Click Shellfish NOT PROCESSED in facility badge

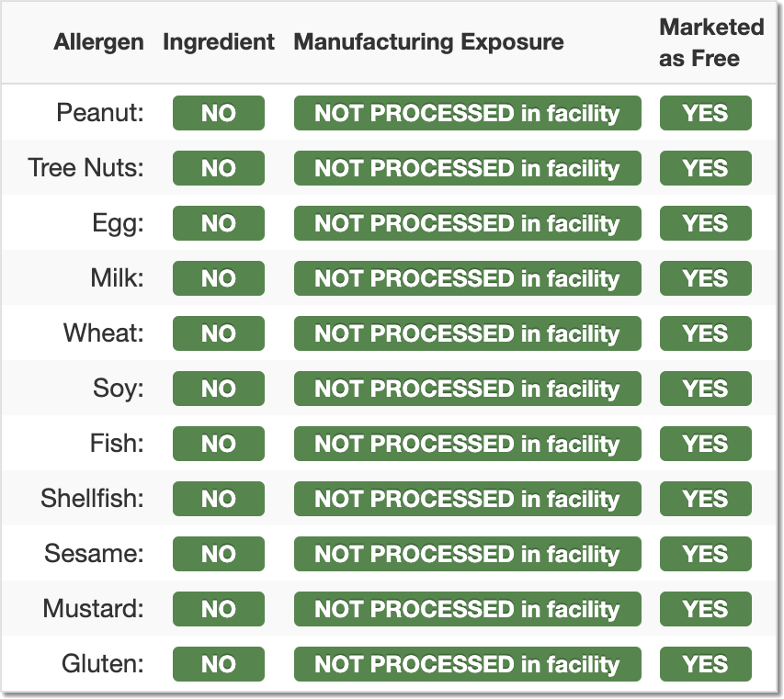[467, 499]
